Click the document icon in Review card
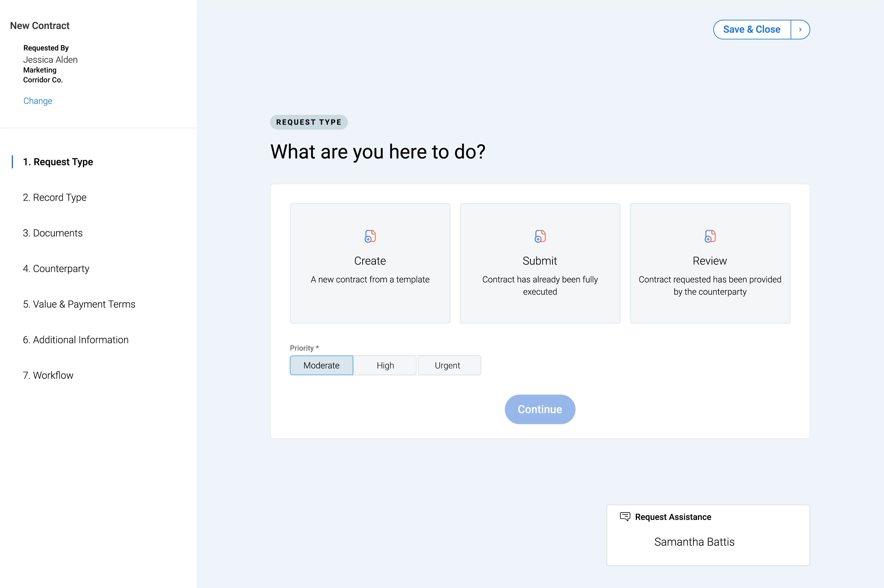Screen dimensions: 884x588 pyautogui.click(x=710, y=236)
